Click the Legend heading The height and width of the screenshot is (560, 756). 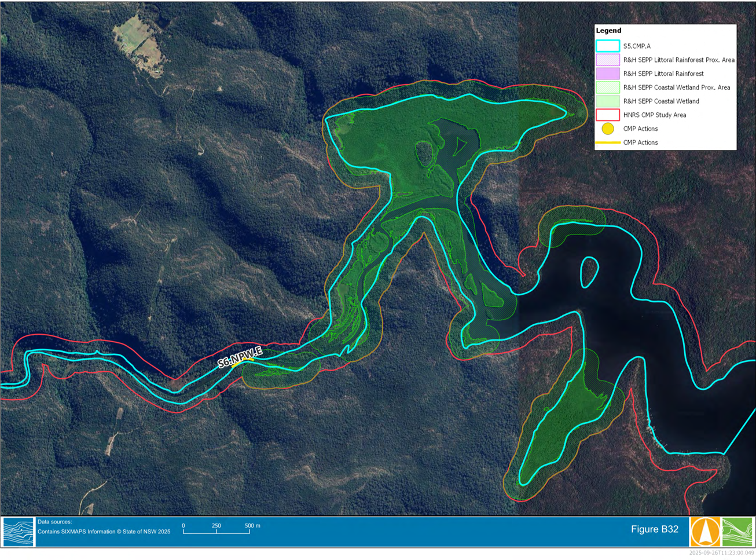(608, 31)
